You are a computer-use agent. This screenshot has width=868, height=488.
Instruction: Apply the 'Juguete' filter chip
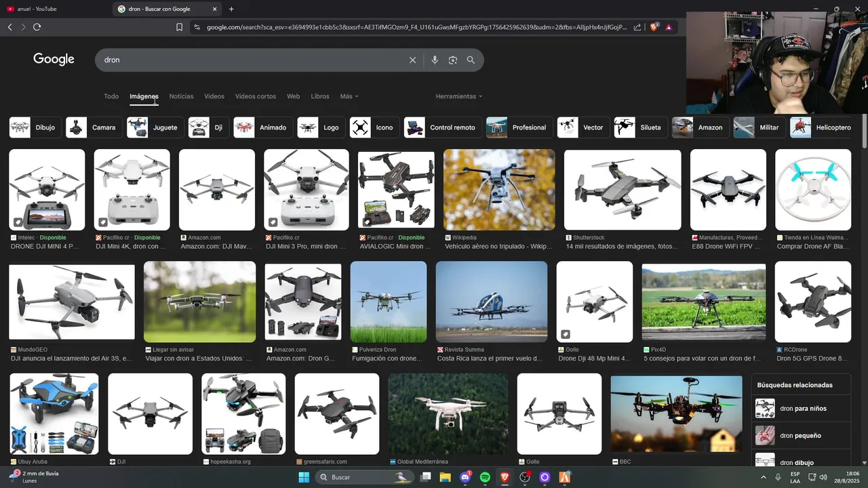point(155,127)
